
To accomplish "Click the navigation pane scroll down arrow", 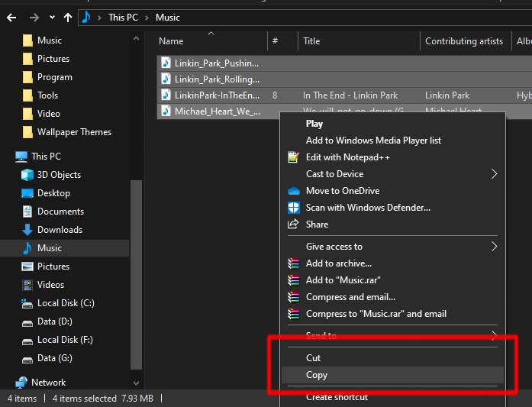I will click(136, 383).
